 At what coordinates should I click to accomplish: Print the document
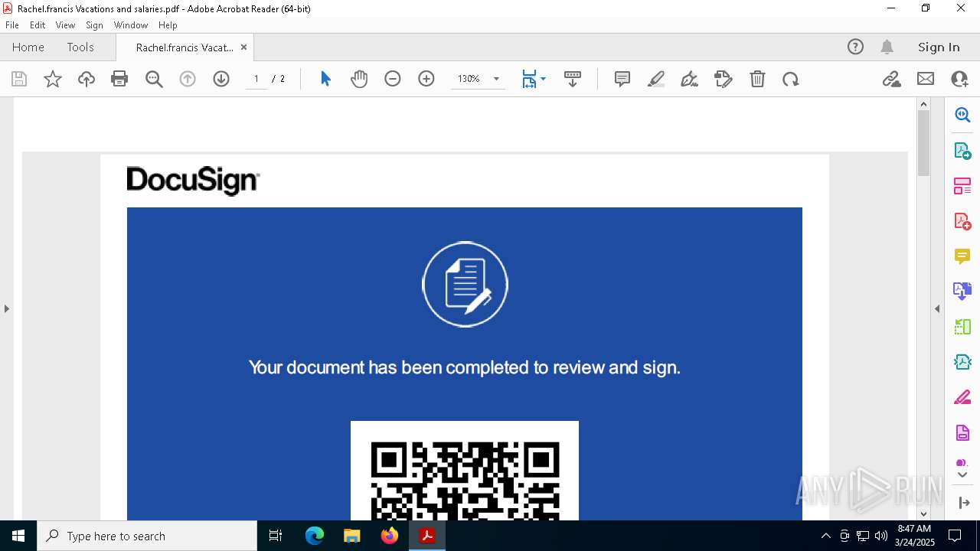(119, 79)
